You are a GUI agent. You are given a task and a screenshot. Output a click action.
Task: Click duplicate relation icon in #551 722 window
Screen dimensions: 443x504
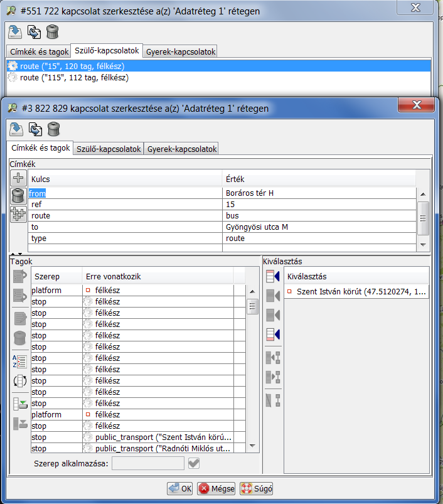34,32
